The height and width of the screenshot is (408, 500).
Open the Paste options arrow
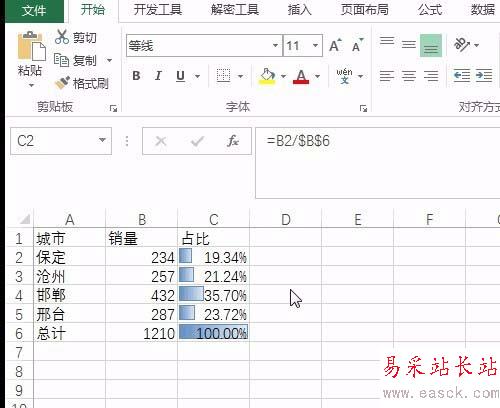pyautogui.click(x=31, y=85)
